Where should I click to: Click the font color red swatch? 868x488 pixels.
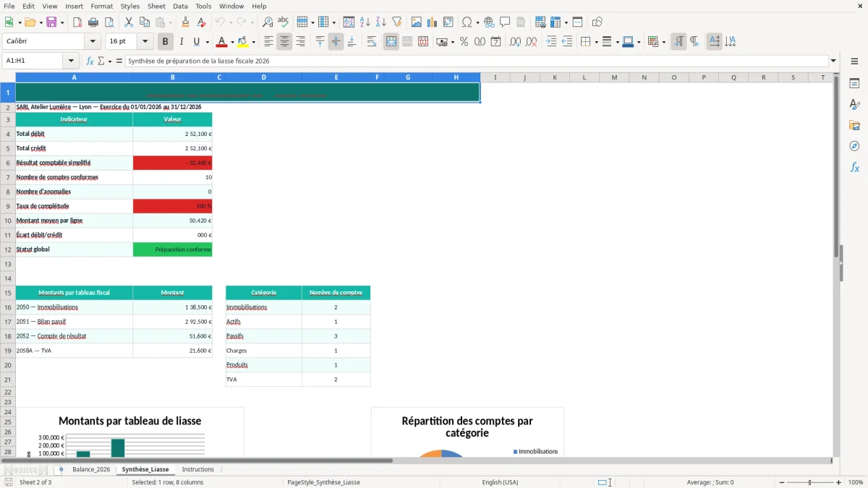click(222, 42)
